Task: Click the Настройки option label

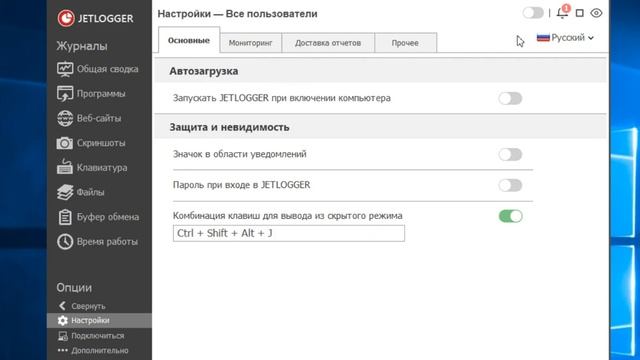Action: [x=90, y=320]
